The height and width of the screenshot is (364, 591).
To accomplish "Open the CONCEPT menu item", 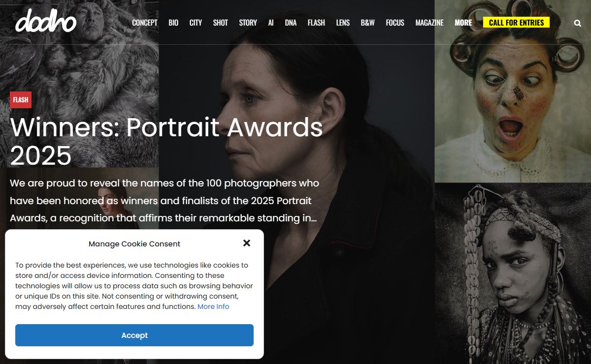I will point(145,23).
